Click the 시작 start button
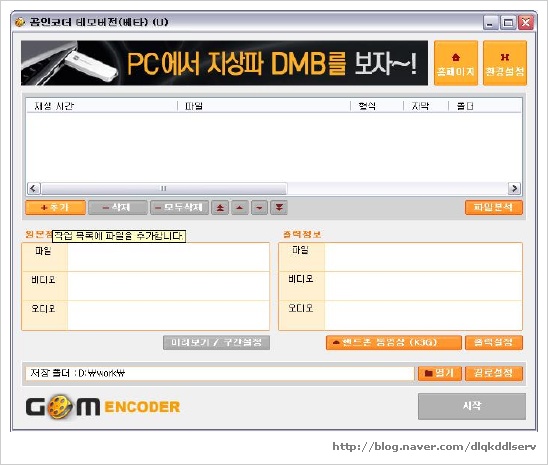 coord(472,406)
